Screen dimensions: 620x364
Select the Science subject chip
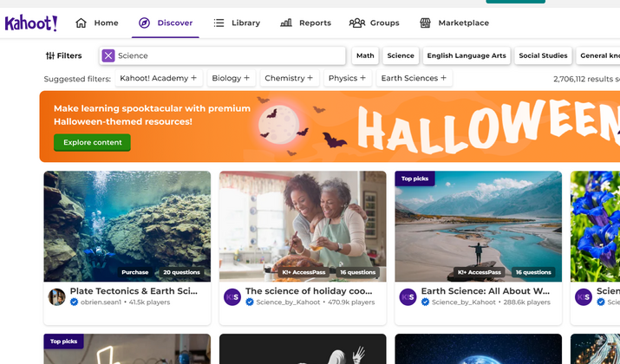(401, 55)
